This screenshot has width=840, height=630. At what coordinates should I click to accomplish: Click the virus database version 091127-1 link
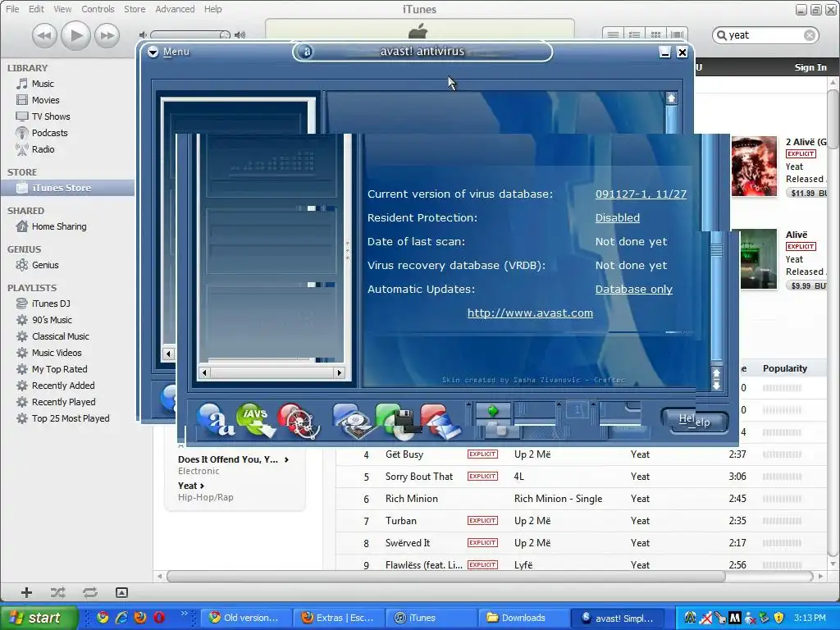tap(641, 194)
